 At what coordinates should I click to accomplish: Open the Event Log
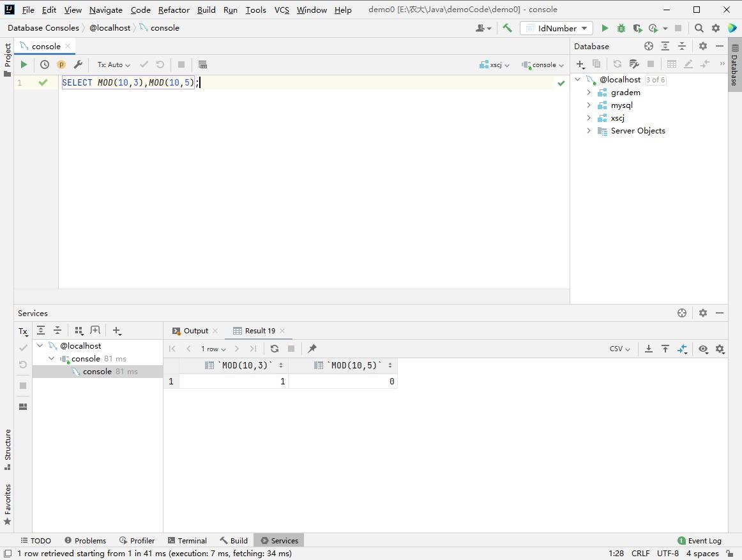(x=699, y=540)
